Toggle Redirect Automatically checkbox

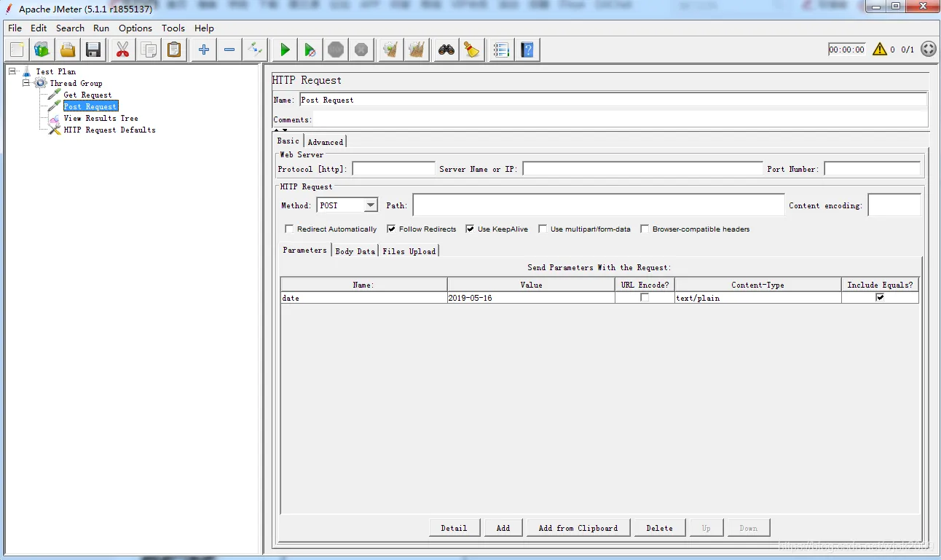point(289,229)
